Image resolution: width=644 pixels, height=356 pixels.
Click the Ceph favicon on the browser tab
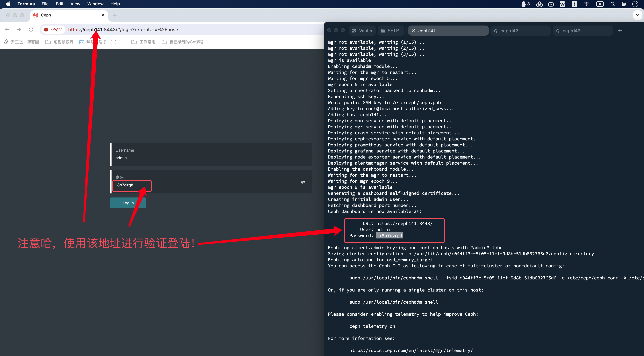(35, 15)
